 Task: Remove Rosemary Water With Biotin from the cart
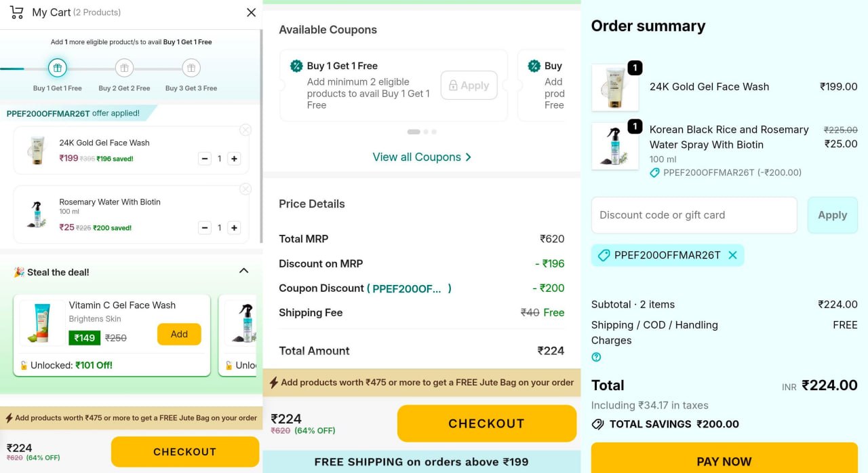click(x=245, y=189)
